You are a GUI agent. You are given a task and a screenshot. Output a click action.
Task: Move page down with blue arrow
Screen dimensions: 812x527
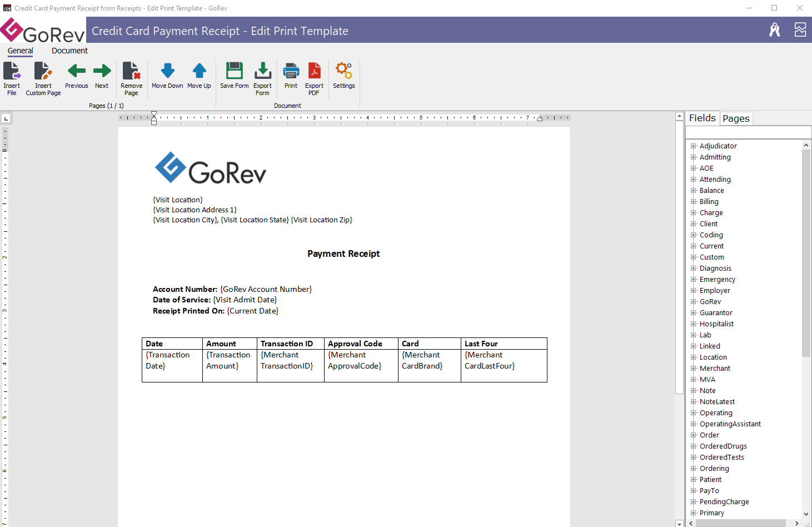coord(167,71)
